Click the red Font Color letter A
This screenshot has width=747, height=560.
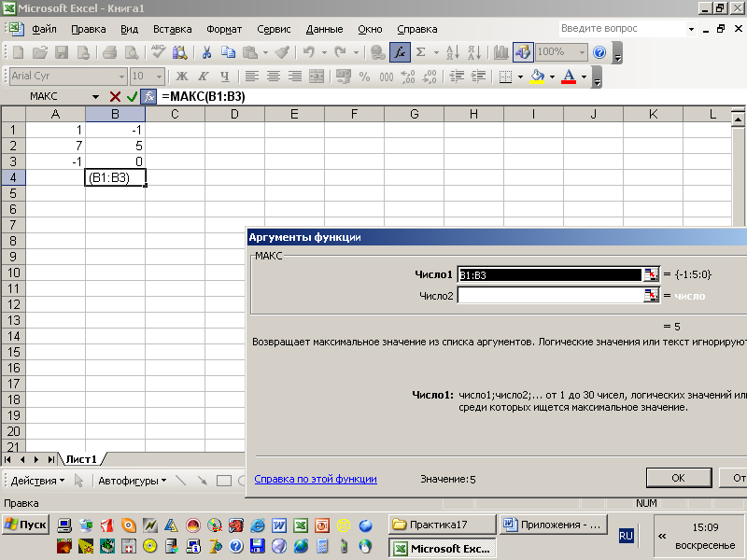point(569,77)
